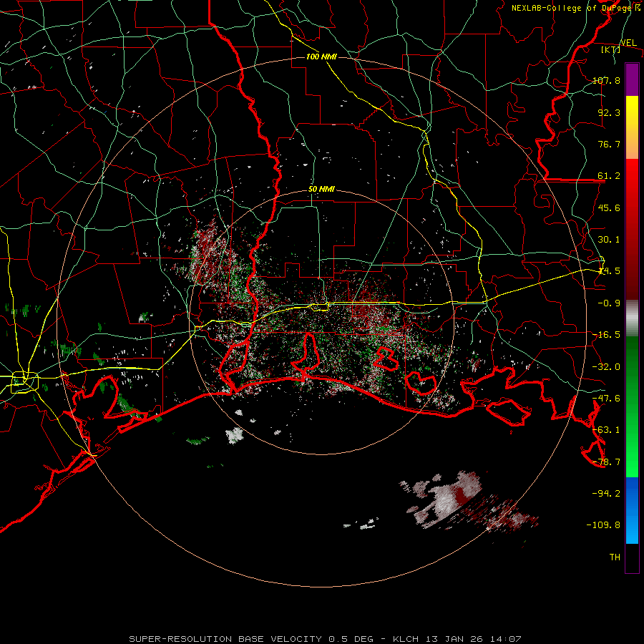Select the -47.6 legend value
This screenshot has height=644, width=644.
coord(607,398)
